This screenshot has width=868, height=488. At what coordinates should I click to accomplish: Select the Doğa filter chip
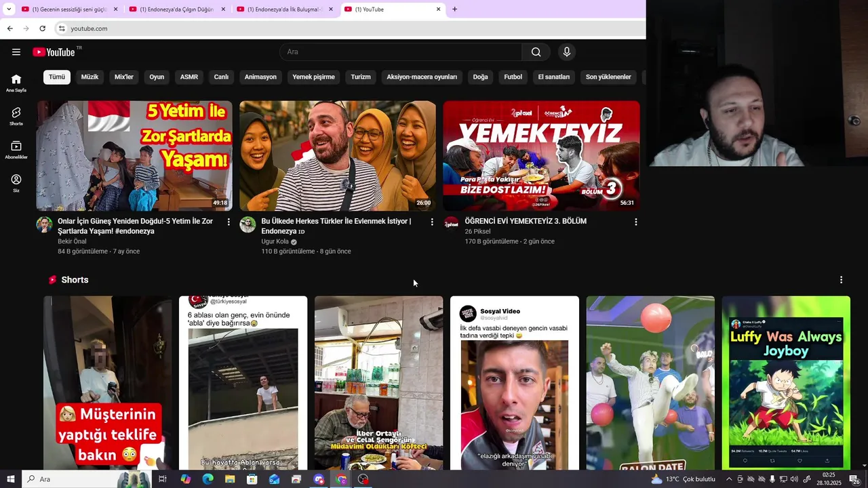point(480,77)
